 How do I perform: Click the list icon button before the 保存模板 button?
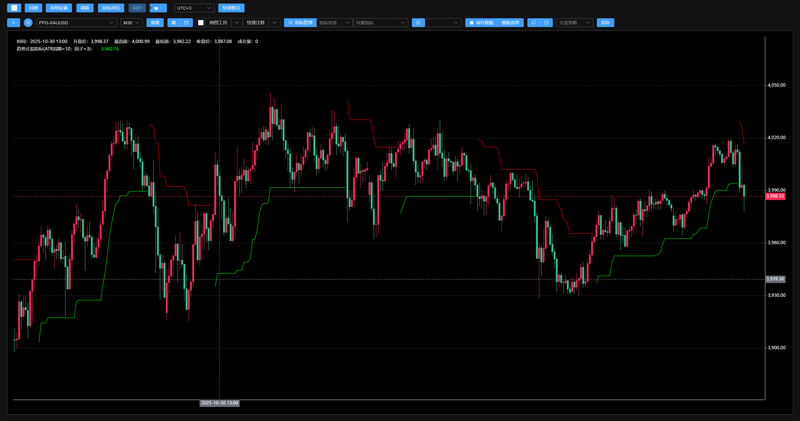(x=418, y=22)
